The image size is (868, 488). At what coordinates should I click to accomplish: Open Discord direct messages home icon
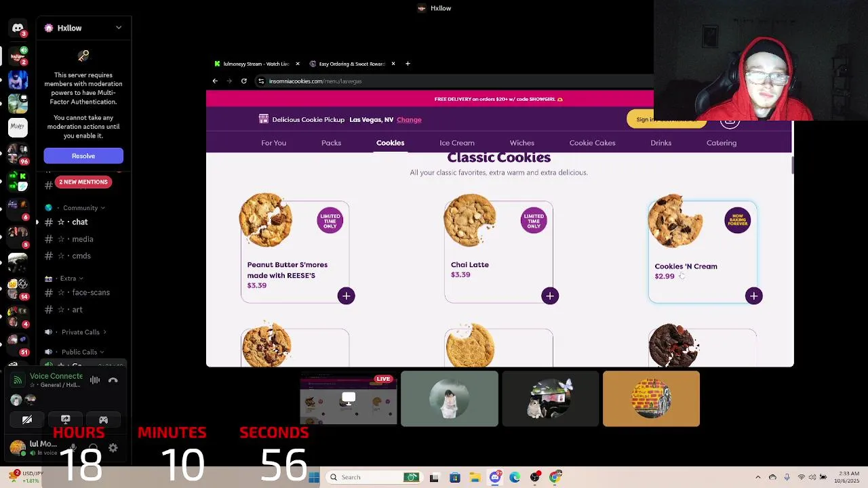pyautogui.click(x=18, y=28)
